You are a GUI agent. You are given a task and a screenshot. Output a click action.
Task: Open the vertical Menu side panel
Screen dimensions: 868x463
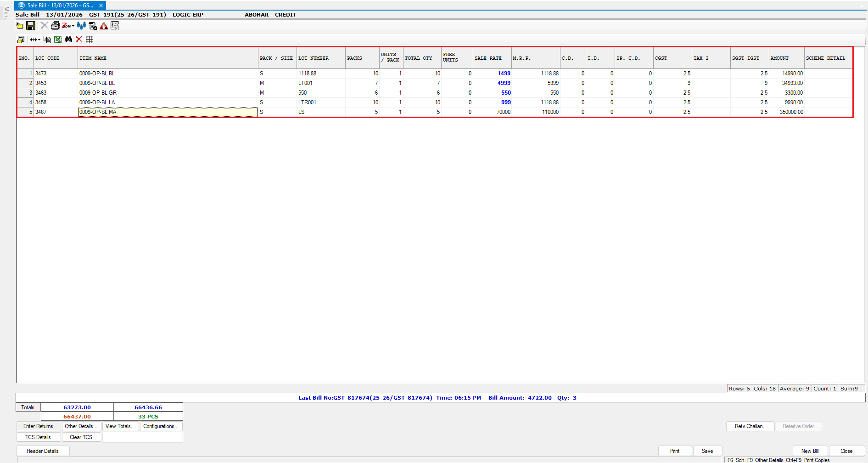click(6, 14)
